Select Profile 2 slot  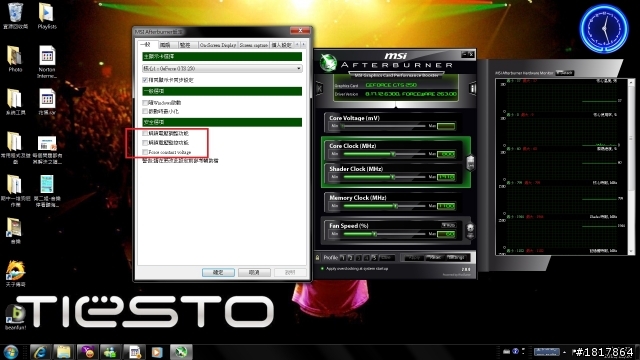[351, 258]
